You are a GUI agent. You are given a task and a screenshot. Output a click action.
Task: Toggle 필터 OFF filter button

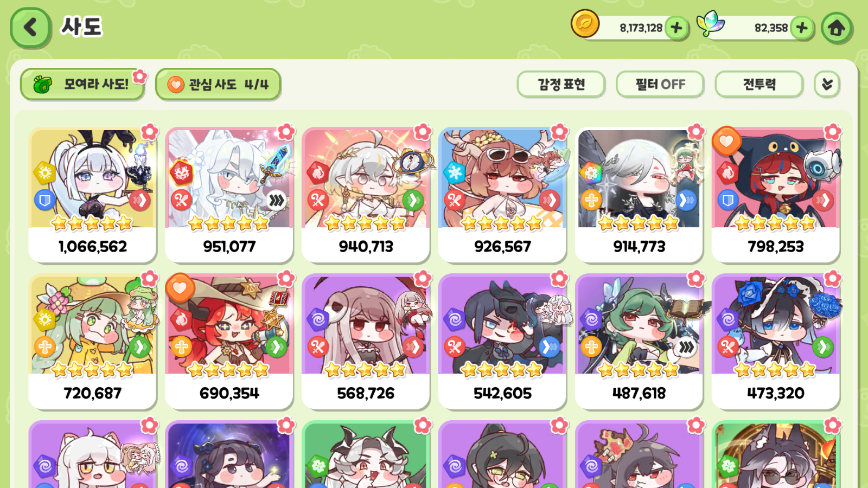[660, 85]
